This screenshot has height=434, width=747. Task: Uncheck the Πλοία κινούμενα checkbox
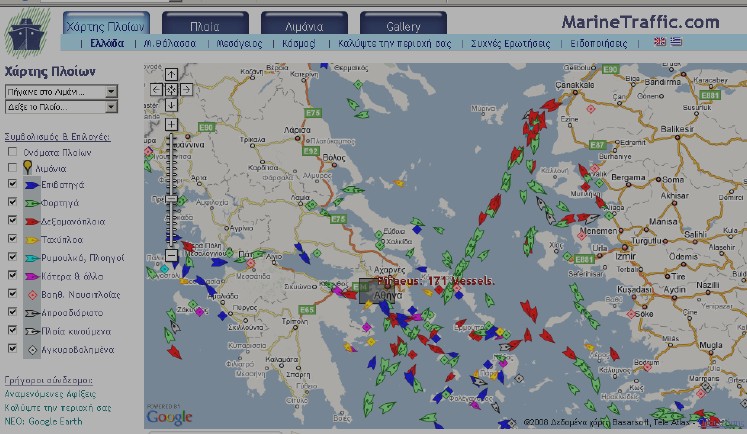coord(12,330)
